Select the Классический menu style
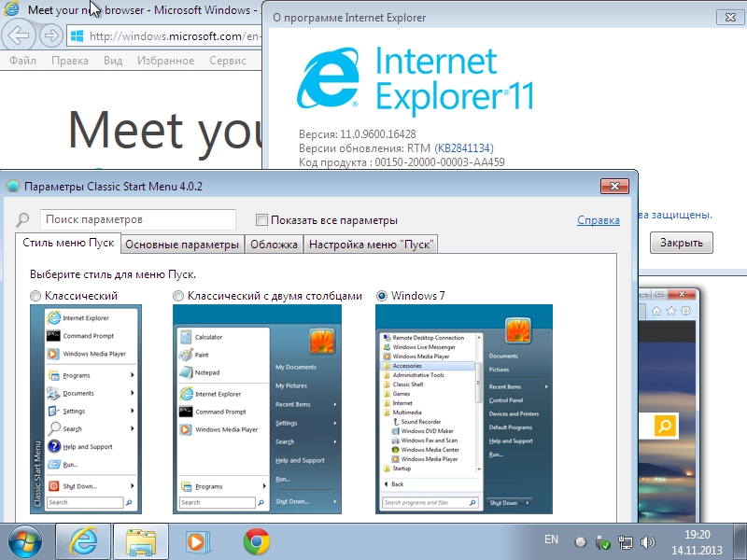 [x=35, y=296]
